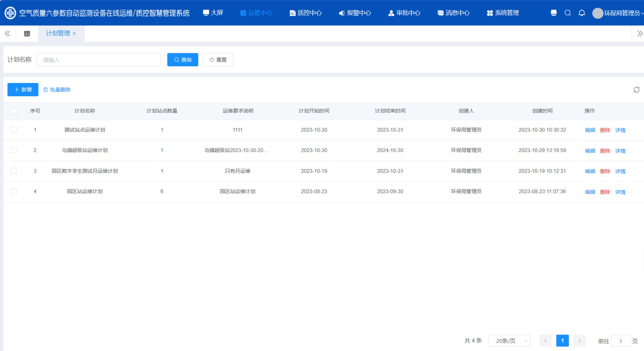Click the search magnifier icon in header

(x=568, y=13)
